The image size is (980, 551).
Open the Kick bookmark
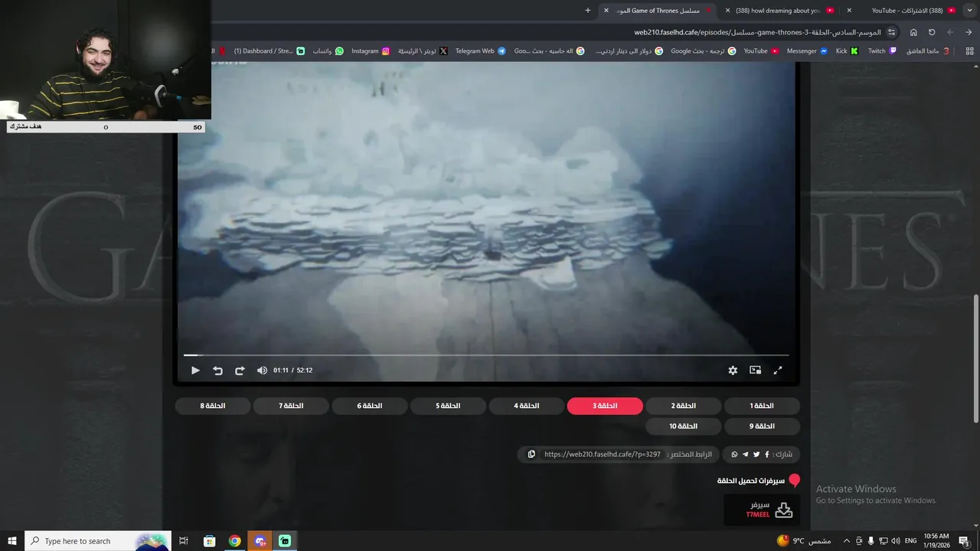point(847,51)
